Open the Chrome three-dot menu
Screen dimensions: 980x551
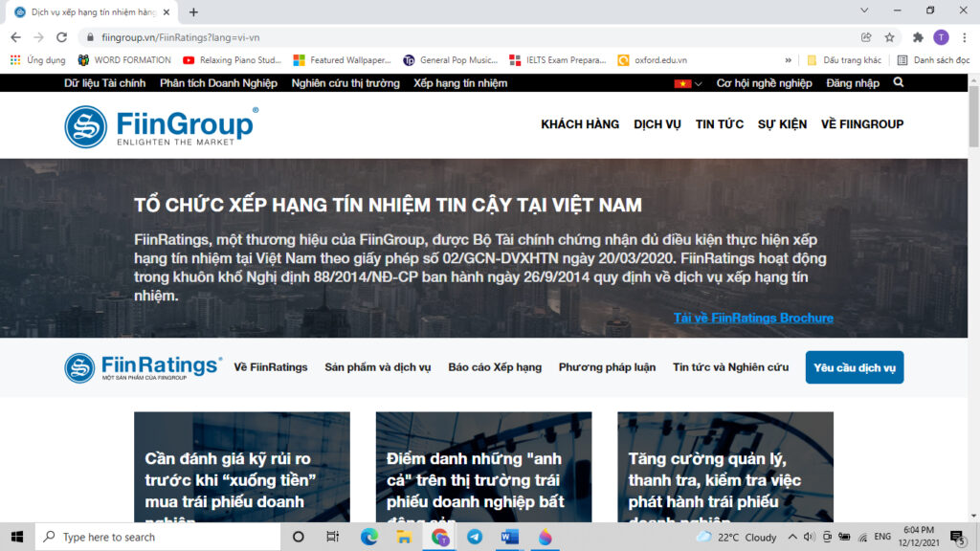pyautogui.click(x=965, y=37)
